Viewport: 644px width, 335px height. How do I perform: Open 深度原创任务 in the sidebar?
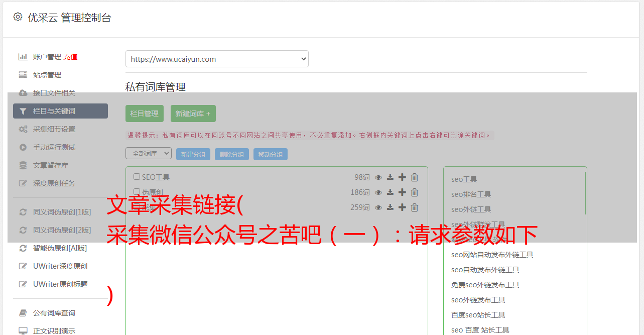pos(54,183)
